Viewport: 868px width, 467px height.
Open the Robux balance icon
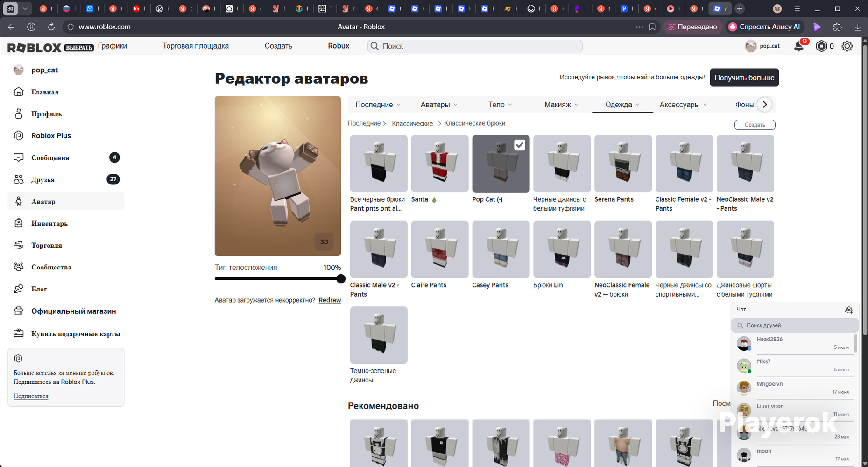(x=821, y=46)
